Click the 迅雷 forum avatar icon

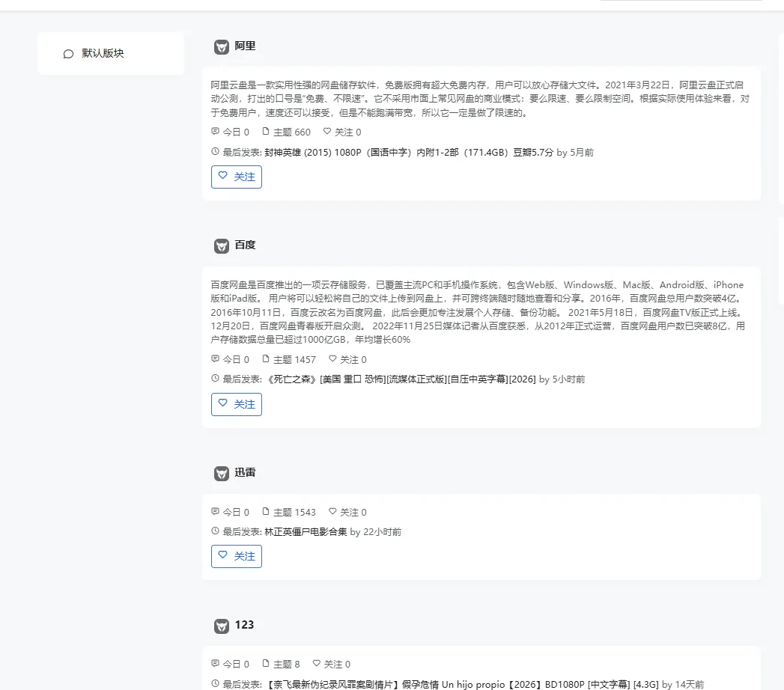tap(222, 473)
